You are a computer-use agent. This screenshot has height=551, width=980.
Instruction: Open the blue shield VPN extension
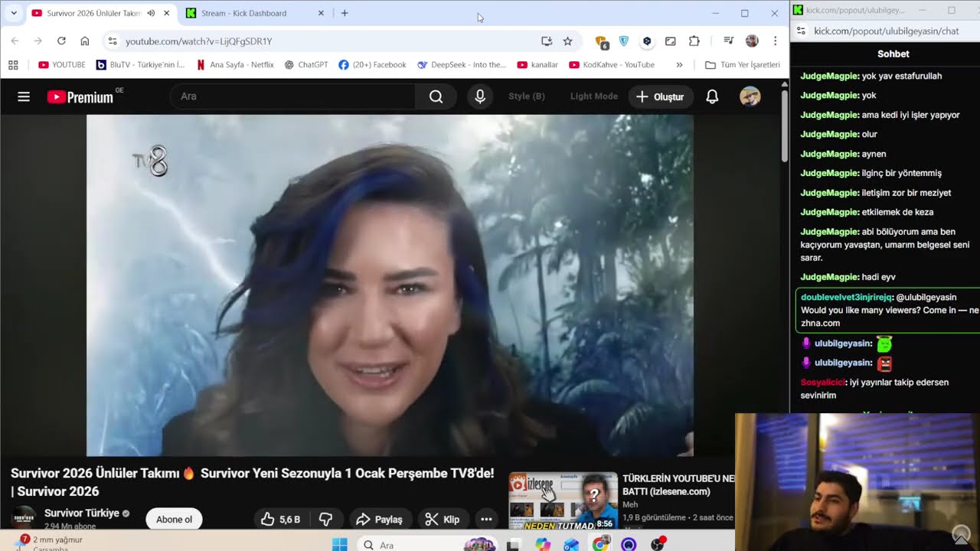pos(624,41)
